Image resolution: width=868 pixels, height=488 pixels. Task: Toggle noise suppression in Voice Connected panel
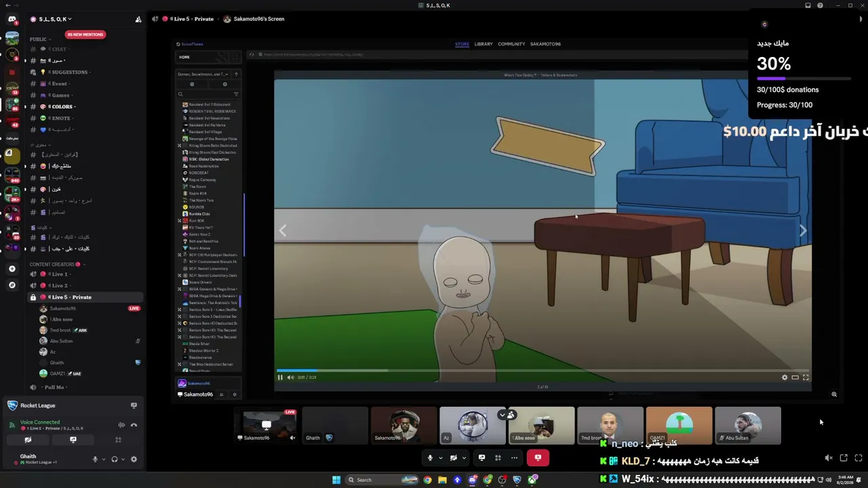121,425
